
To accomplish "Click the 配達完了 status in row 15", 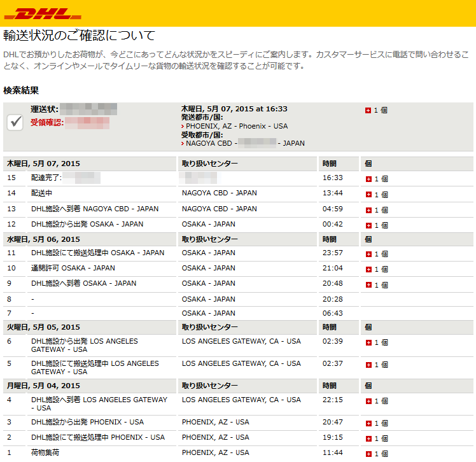I will pos(46,178).
